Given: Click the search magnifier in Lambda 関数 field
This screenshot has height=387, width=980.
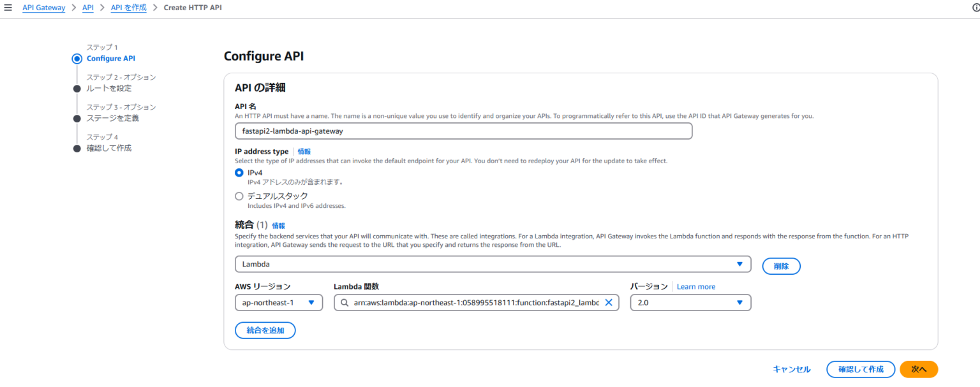Looking at the screenshot, I should 344,302.
